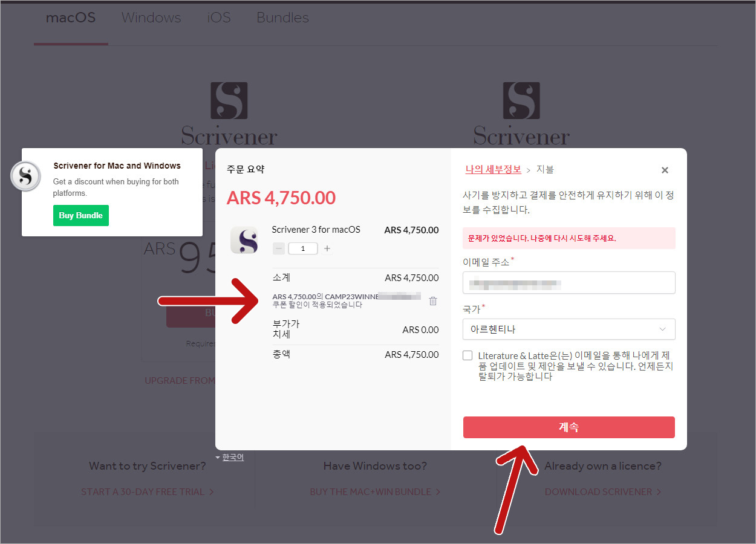The width and height of the screenshot is (756, 544).
Task: Decrease quantity with the minus button
Action: 279,248
